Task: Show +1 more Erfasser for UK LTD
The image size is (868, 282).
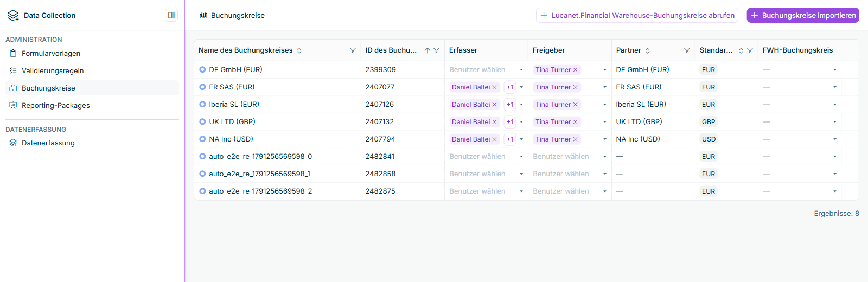Action: 510,122
